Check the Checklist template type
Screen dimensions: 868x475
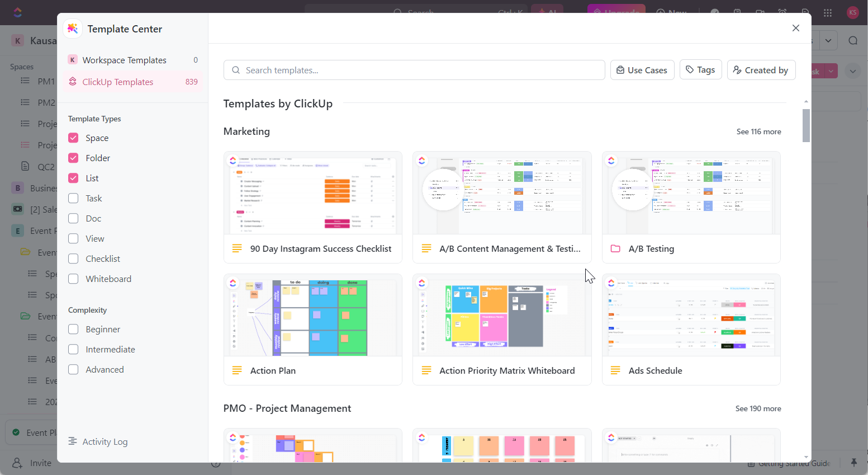coord(73,258)
